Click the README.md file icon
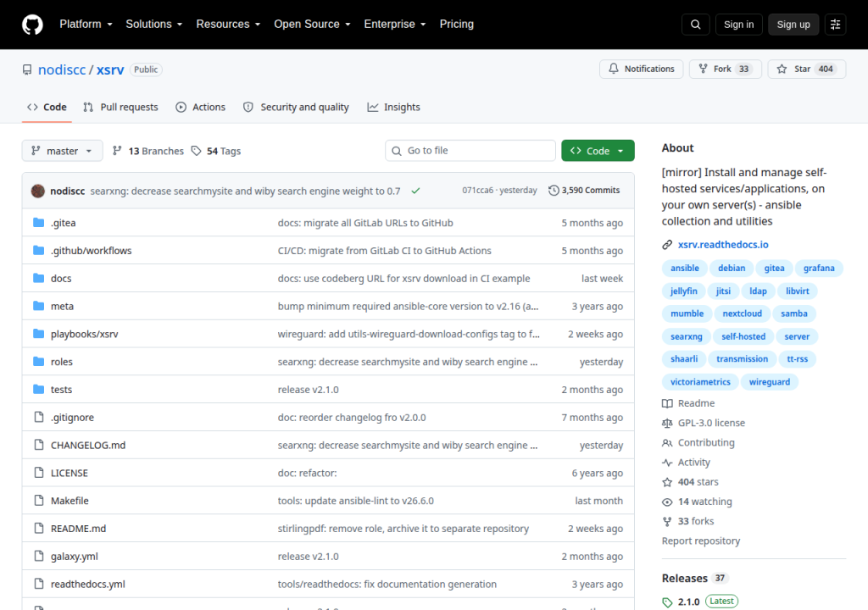Image resolution: width=868 pixels, height=610 pixels. pyautogui.click(x=39, y=528)
